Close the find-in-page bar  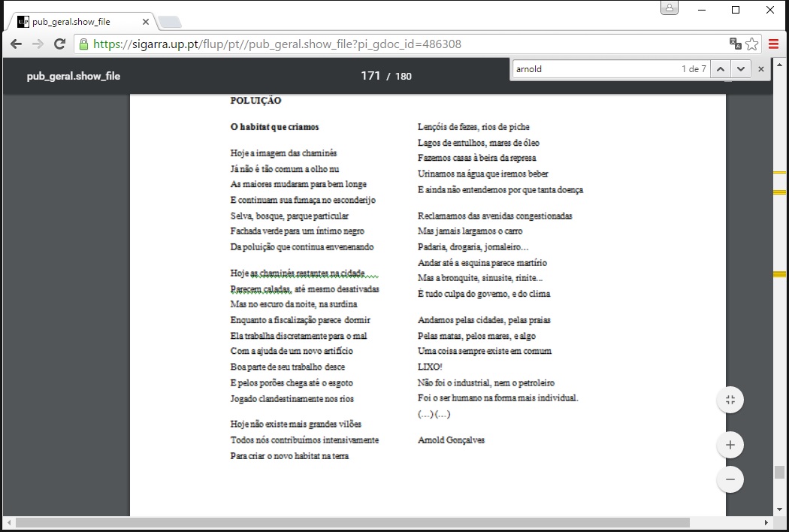pos(761,69)
